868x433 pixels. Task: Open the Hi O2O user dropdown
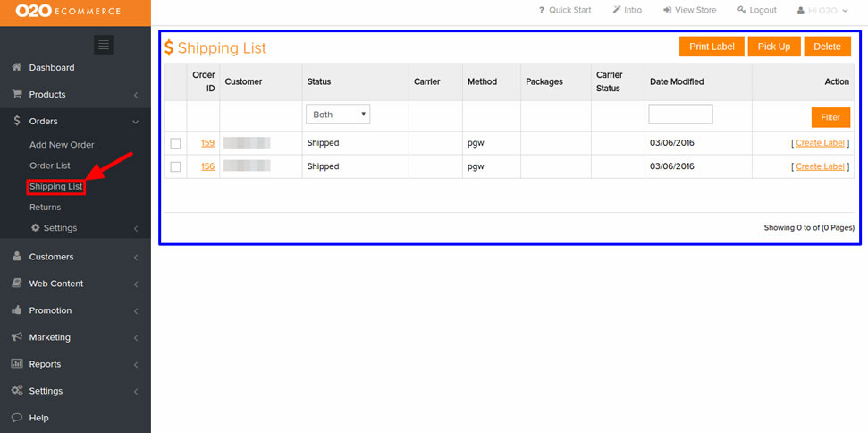(x=822, y=11)
